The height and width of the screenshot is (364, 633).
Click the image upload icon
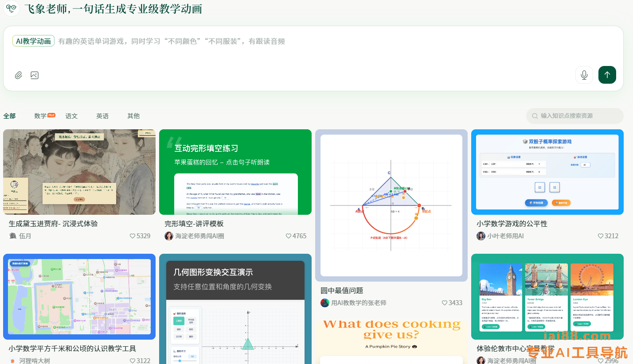(35, 75)
